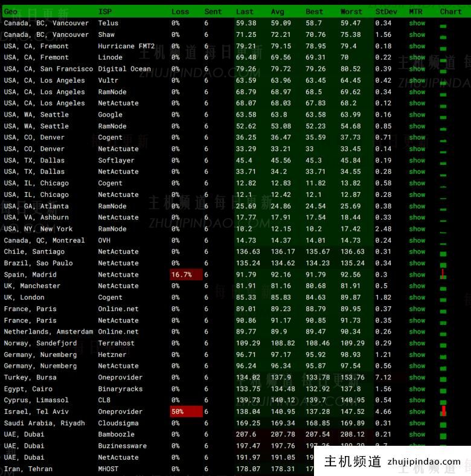Click the Chart column header
Screen dimensions: 471x476
pyautogui.click(x=450, y=12)
